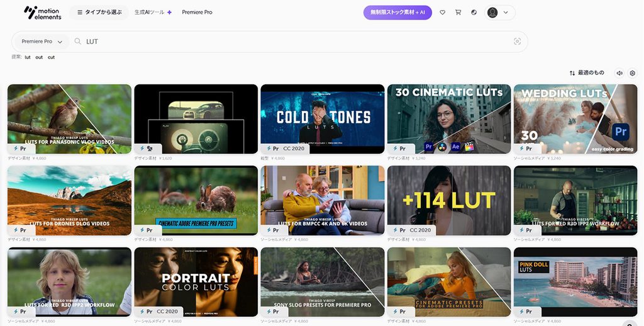This screenshot has height=326, width=644.
Task: Open the MotionElements home logo
Action: pos(43,13)
